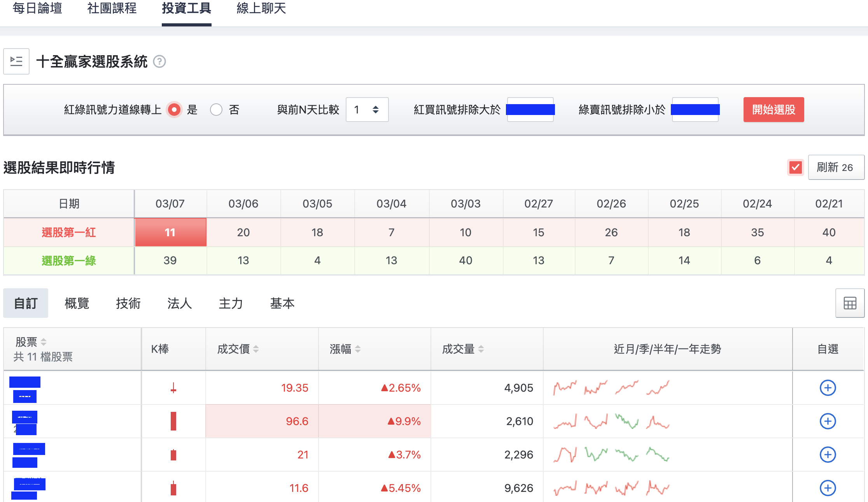Screen dimensions: 868x502
Task: Open the 與前N天比較 dropdown
Action: point(366,110)
